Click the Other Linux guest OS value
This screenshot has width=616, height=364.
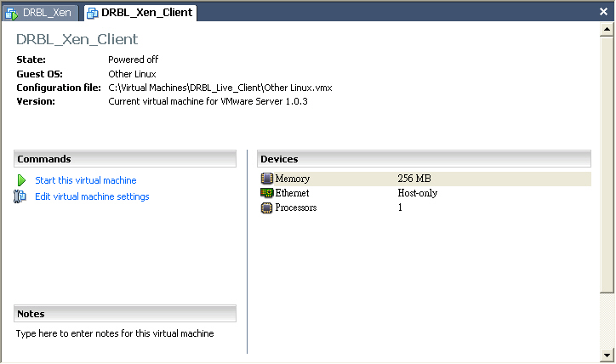[x=132, y=74]
